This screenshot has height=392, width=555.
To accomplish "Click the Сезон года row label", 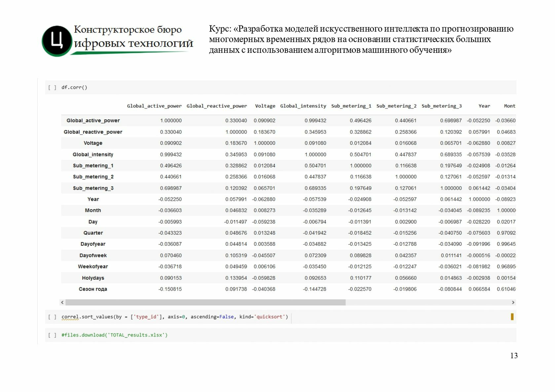I will (x=93, y=289).
